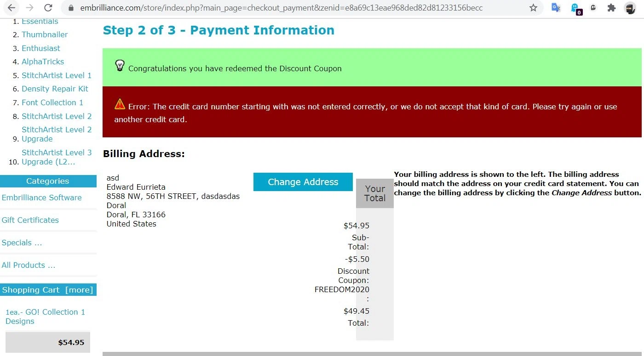This screenshot has height=356, width=644.
Task: Click the Categories sidebar header
Action: 48,181
